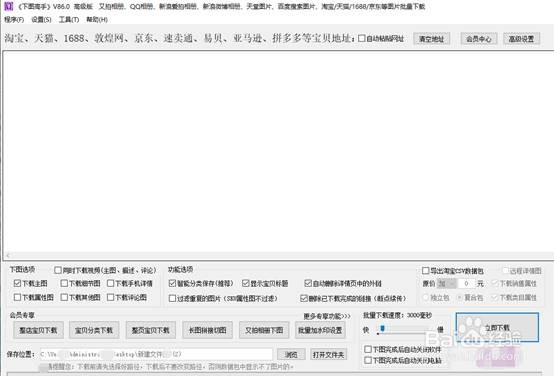Click the 原价 price amount field
The width and height of the screenshot is (554, 376).
(x=466, y=283)
